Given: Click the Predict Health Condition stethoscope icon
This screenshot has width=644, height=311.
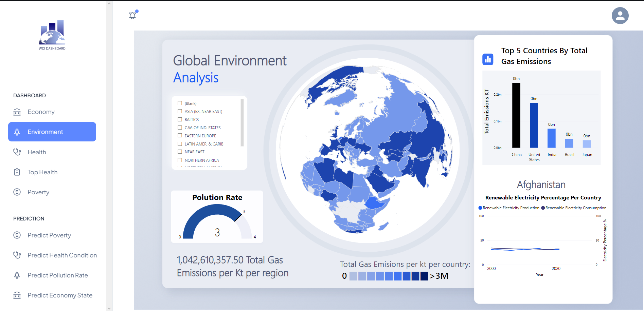Looking at the screenshot, I should pyautogui.click(x=17, y=255).
